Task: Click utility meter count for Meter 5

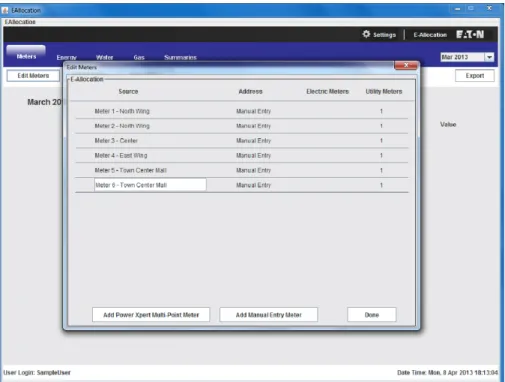Action: click(x=381, y=170)
